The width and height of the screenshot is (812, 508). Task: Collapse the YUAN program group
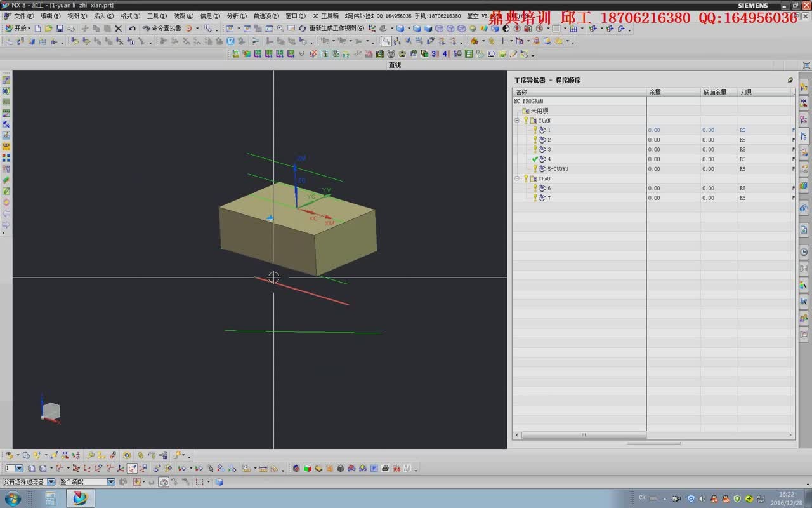517,120
